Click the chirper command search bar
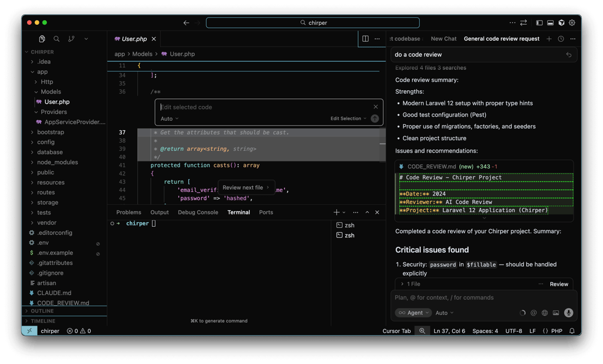This screenshot has height=364, width=603. (313, 23)
